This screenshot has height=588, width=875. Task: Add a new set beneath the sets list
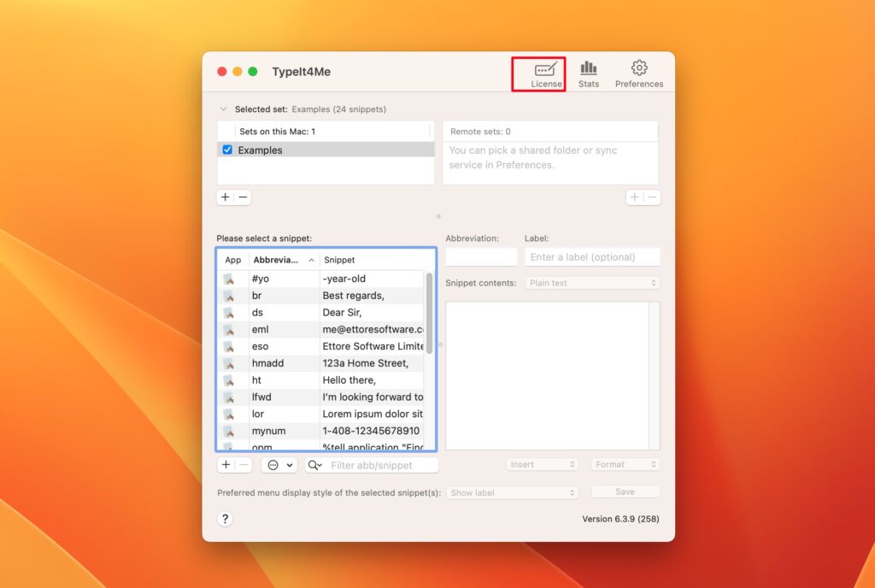click(225, 197)
